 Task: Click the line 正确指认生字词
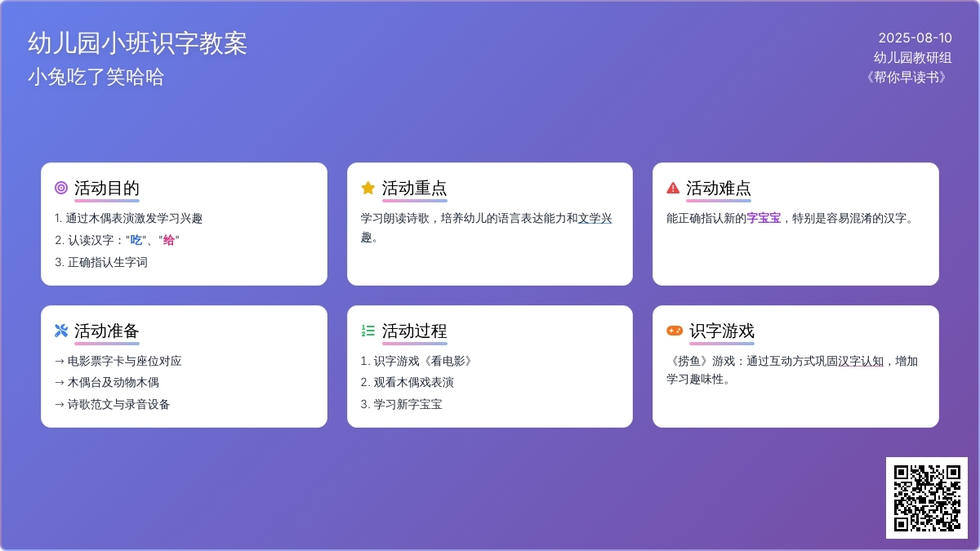tap(101, 262)
